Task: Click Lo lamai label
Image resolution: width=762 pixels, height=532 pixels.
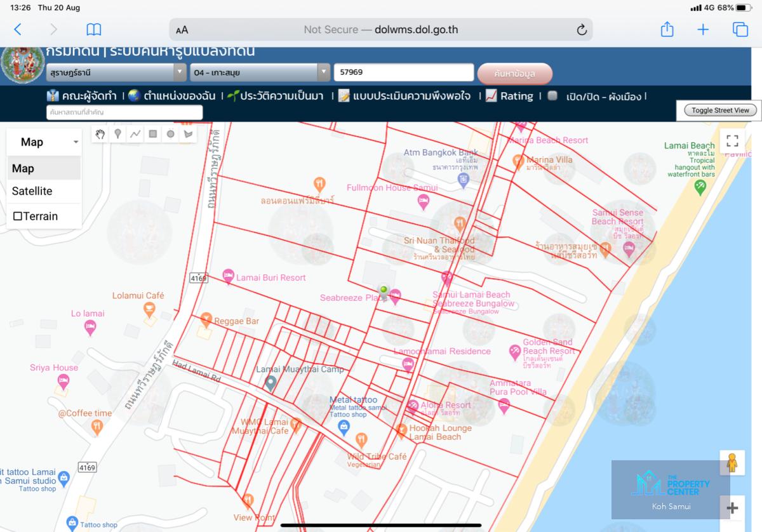Action: click(x=88, y=313)
